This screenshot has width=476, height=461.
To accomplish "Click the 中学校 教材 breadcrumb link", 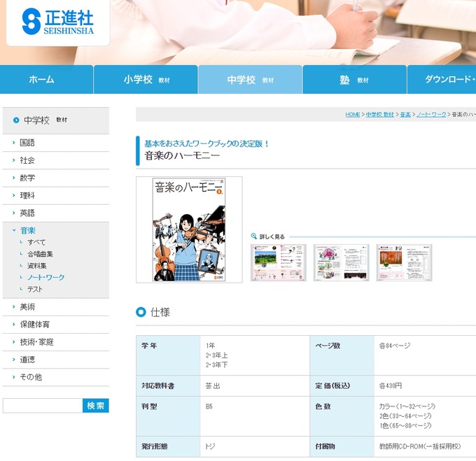I will pyautogui.click(x=380, y=114).
